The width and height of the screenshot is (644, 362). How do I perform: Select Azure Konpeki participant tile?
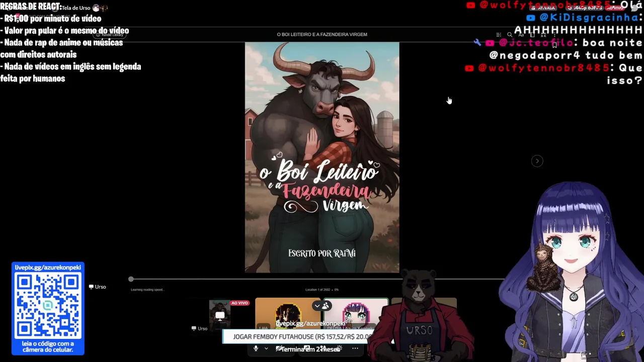coord(356,315)
